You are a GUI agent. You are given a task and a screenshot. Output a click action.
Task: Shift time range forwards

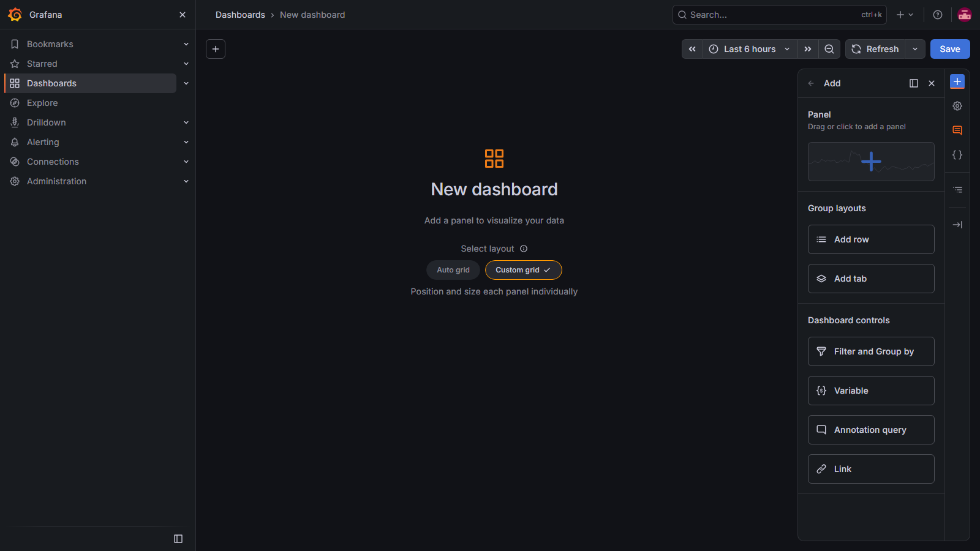coord(808,49)
